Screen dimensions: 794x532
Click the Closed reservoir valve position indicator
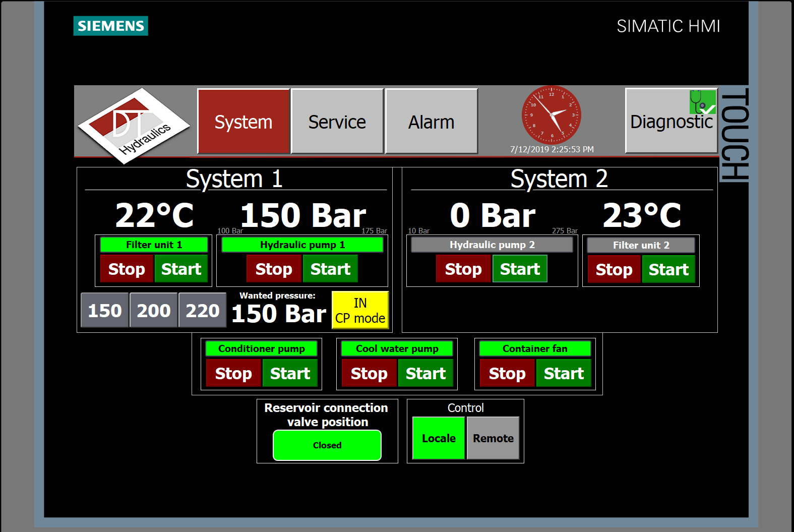327,445
